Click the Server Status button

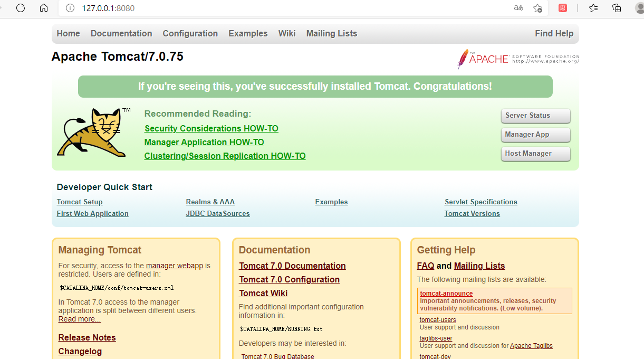(535, 116)
